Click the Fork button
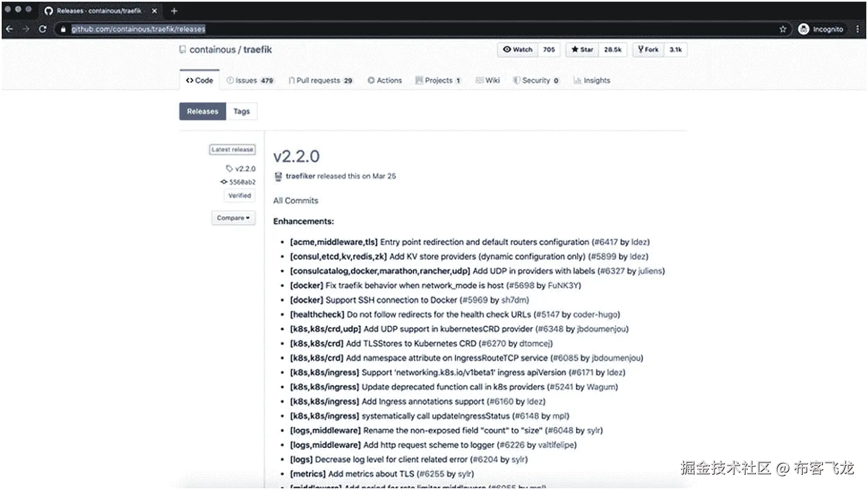 (648, 50)
